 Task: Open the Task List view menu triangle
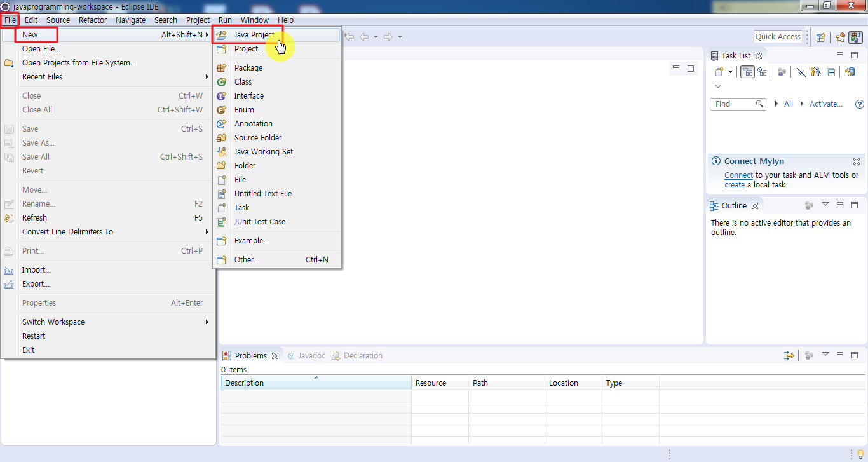[718, 86]
